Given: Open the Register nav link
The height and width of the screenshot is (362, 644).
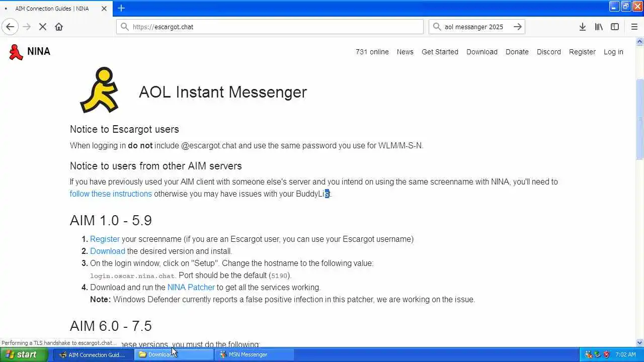Looking at the screenshot, I should (x=582, y=52).
